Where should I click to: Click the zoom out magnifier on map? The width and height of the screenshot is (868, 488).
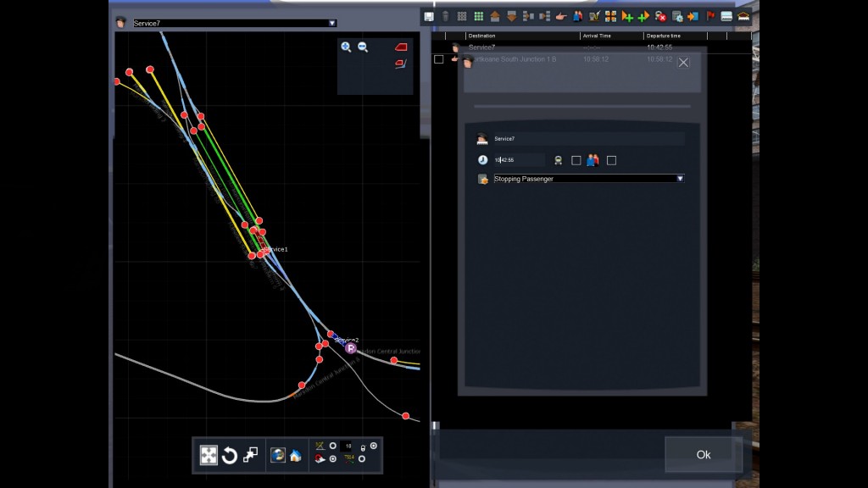(363, 47)
